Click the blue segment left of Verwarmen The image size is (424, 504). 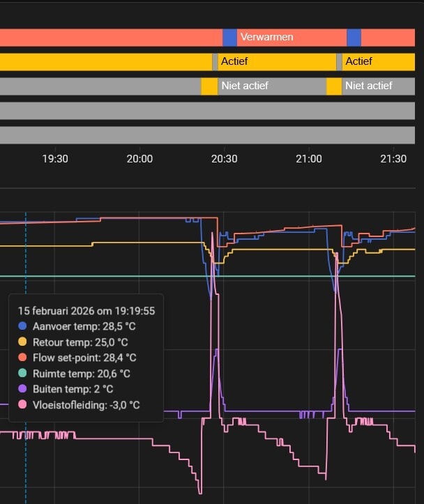coord(230,38)
